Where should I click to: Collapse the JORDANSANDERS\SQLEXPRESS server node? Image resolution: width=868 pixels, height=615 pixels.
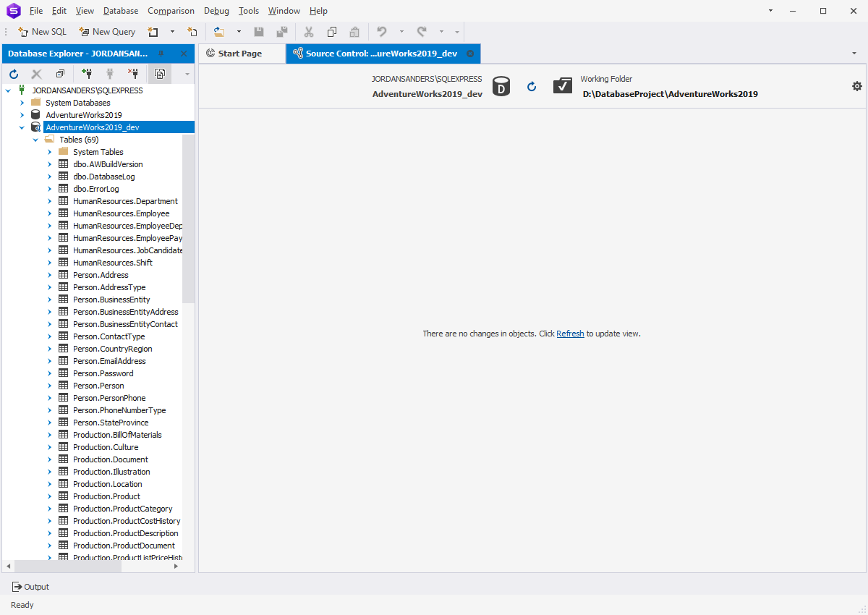click(x=8, y=90)
